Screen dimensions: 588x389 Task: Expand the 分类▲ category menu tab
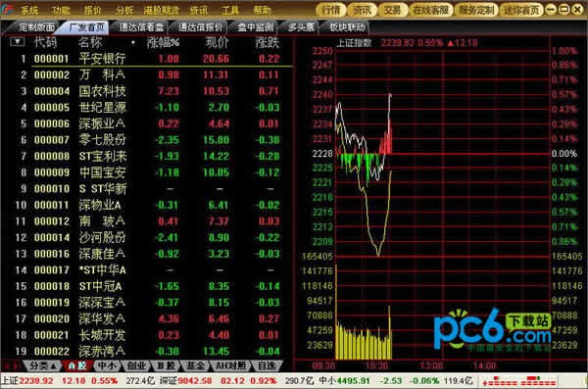[43, 365]
